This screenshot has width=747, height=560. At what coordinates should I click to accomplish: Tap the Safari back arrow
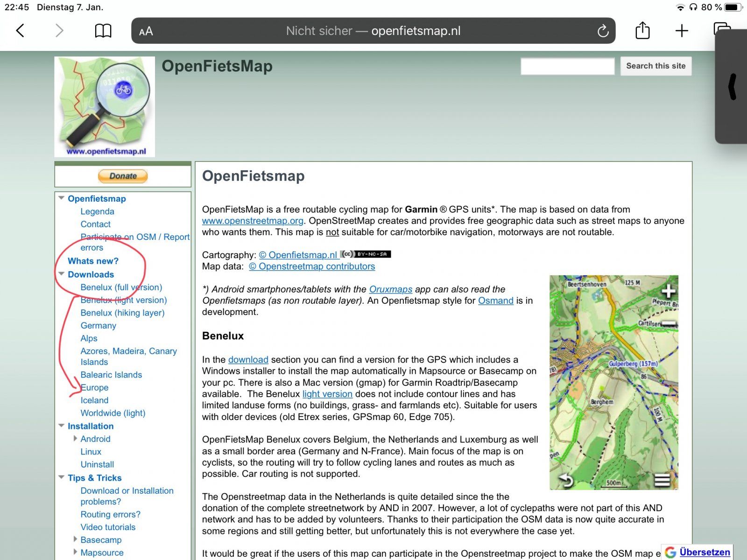pos(20,31)
